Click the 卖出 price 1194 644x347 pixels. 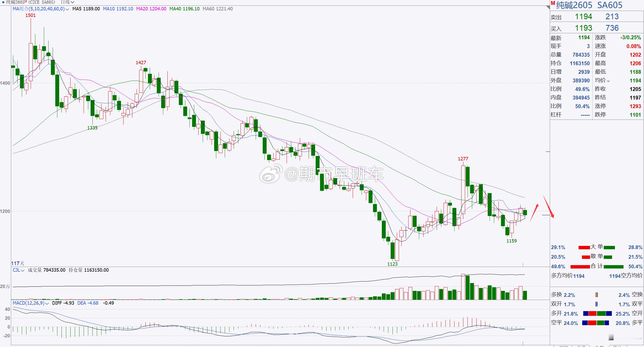tap(583, 17)
